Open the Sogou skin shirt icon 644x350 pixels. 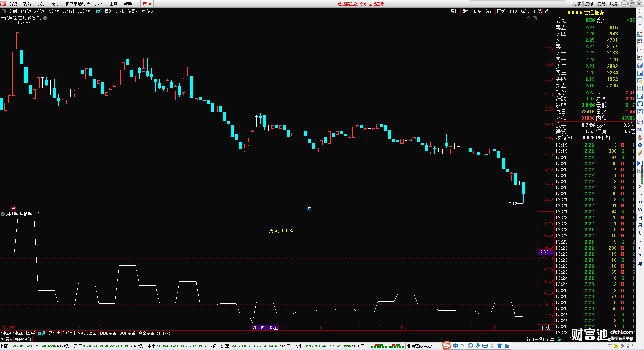[x=500, y=346]
